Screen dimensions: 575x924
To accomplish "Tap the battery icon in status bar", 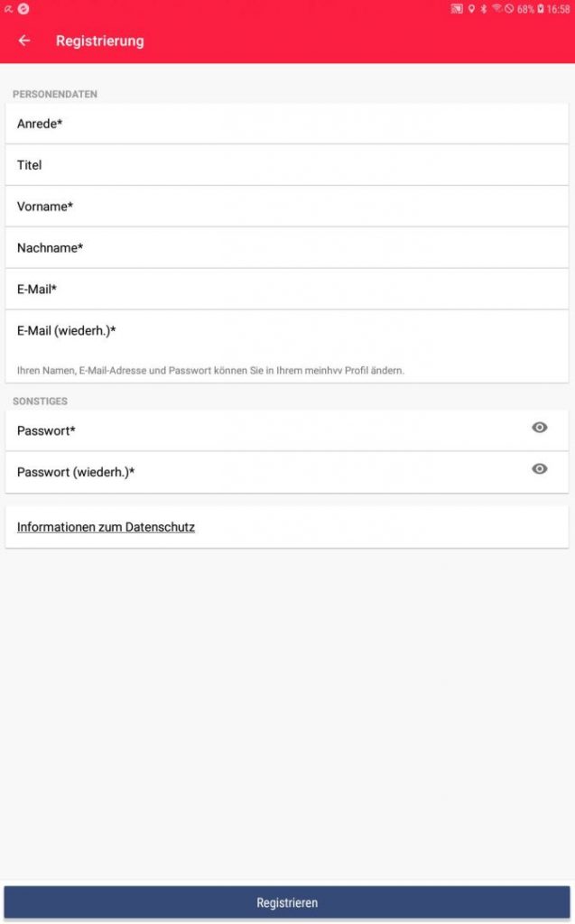I will [540, 9].
